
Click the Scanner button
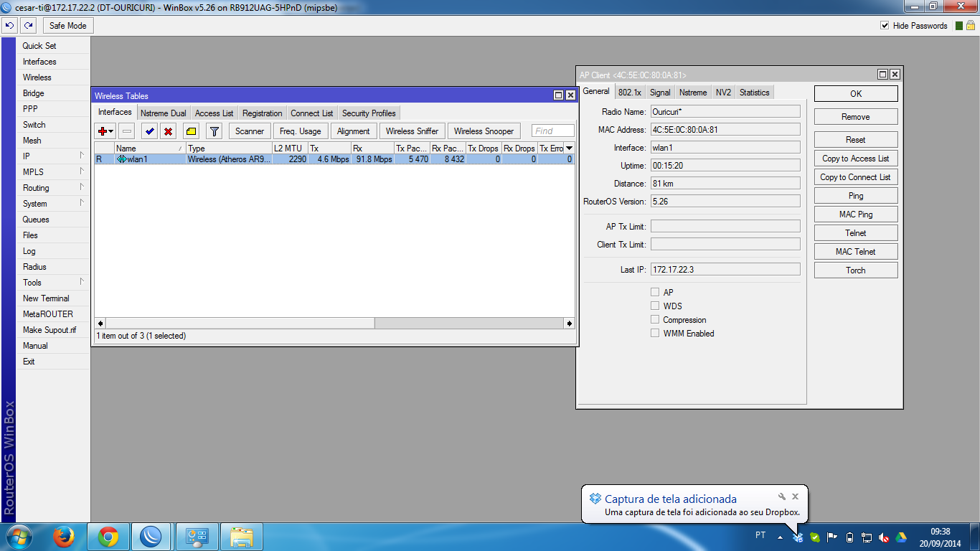[250, 131]
